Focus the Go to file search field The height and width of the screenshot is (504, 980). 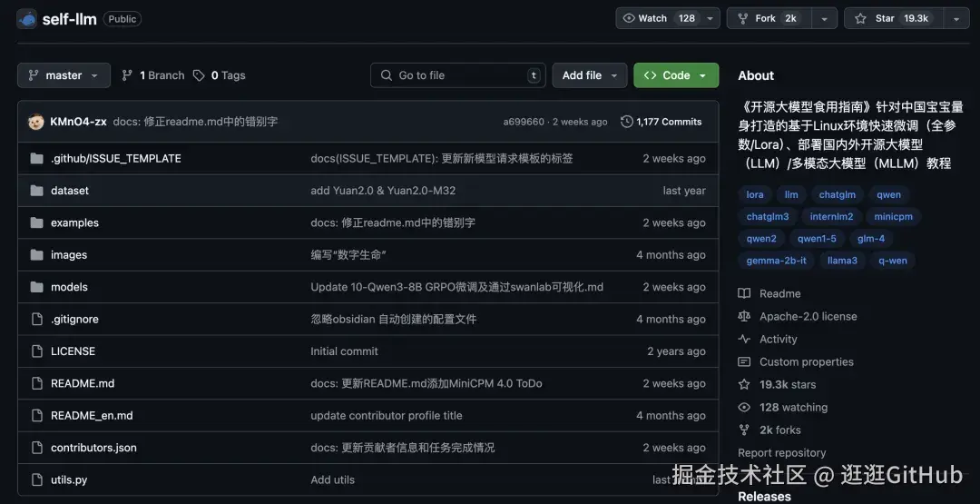458,75
